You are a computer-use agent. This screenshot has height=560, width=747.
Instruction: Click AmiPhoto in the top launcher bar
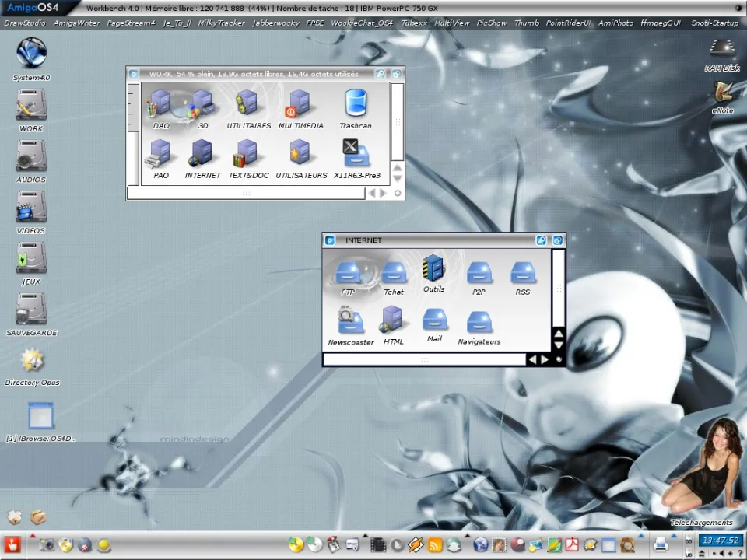[x=615, y=23]
